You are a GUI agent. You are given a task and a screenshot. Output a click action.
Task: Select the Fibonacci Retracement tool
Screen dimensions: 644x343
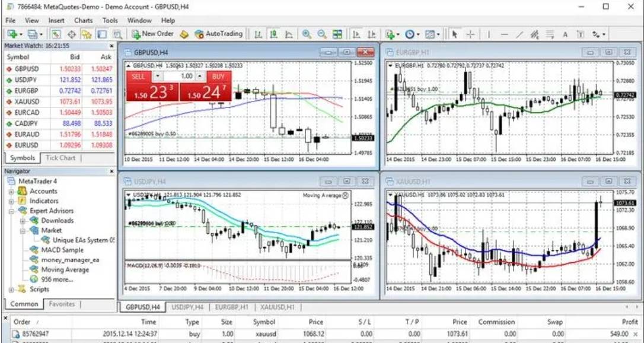550,34
